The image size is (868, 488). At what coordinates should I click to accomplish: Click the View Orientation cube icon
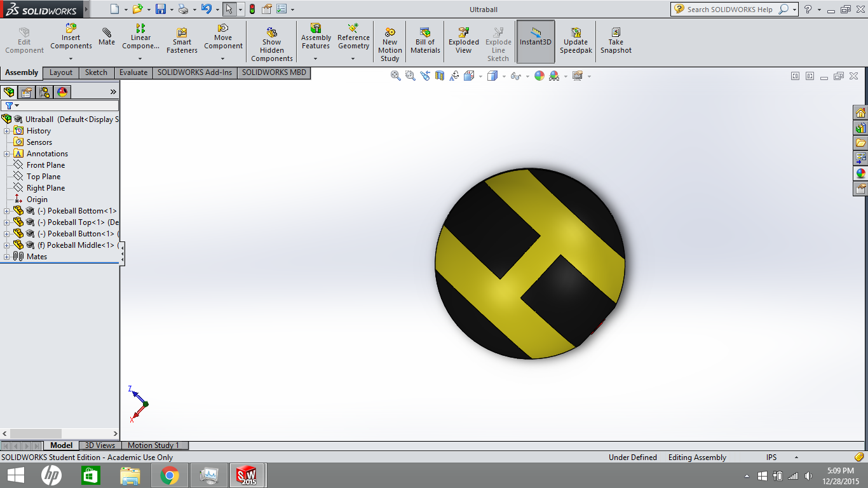(469, 76)
